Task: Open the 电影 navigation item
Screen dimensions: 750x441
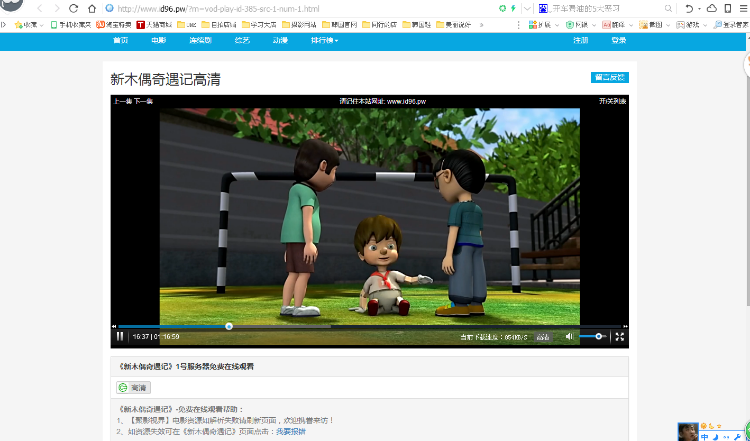Action: tap(159, 41)
